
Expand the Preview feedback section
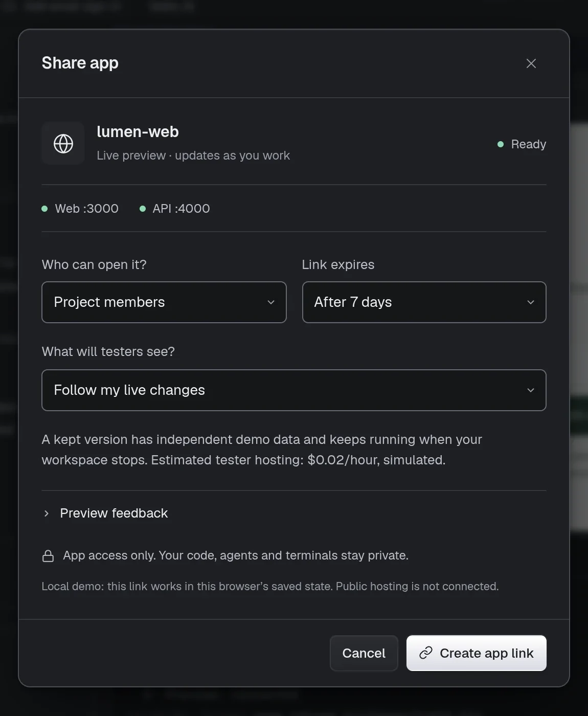click(105, 513)
